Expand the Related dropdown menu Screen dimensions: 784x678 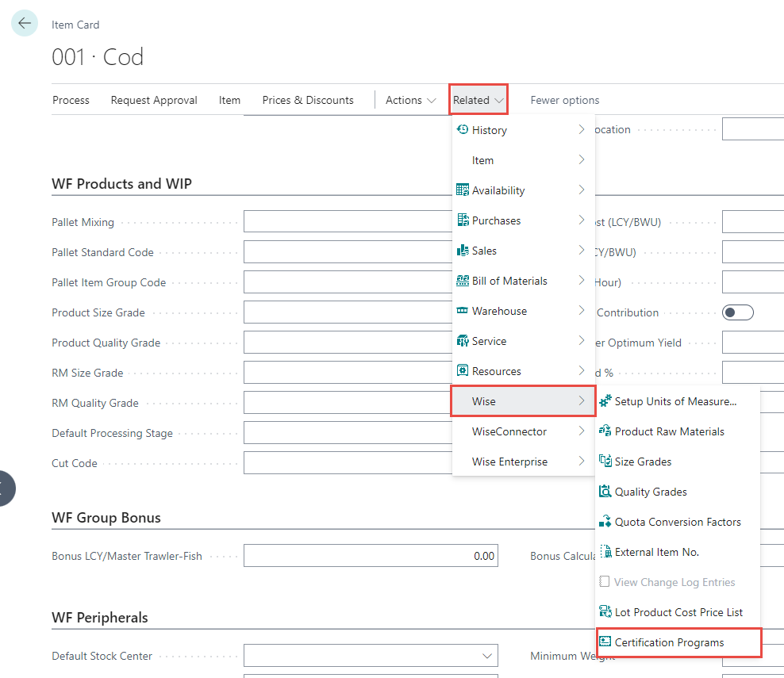point(478,100)
